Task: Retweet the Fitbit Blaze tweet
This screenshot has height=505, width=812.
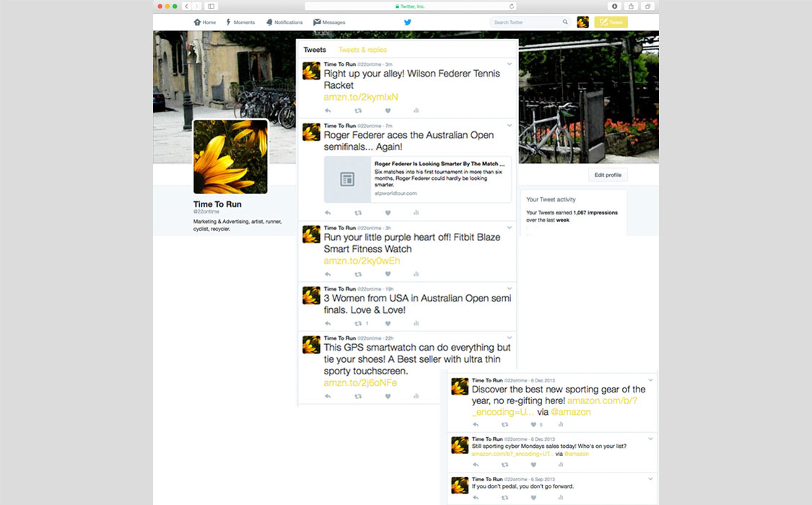Action: tap(358, 274)
